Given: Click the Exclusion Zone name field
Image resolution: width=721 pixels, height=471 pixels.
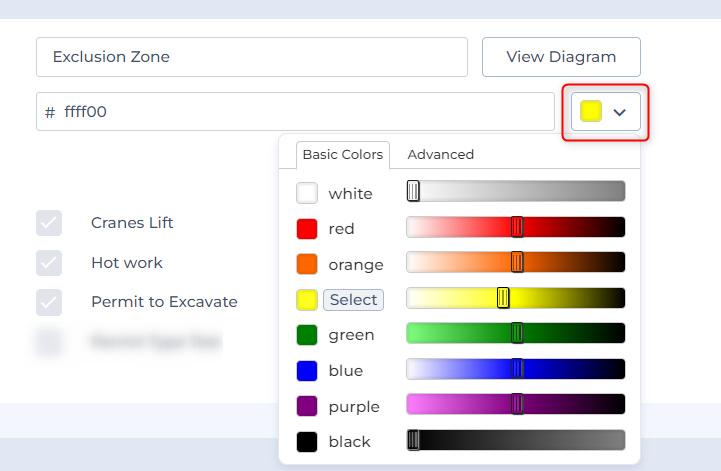Looking at the screenshot, I should coord(251,57).
